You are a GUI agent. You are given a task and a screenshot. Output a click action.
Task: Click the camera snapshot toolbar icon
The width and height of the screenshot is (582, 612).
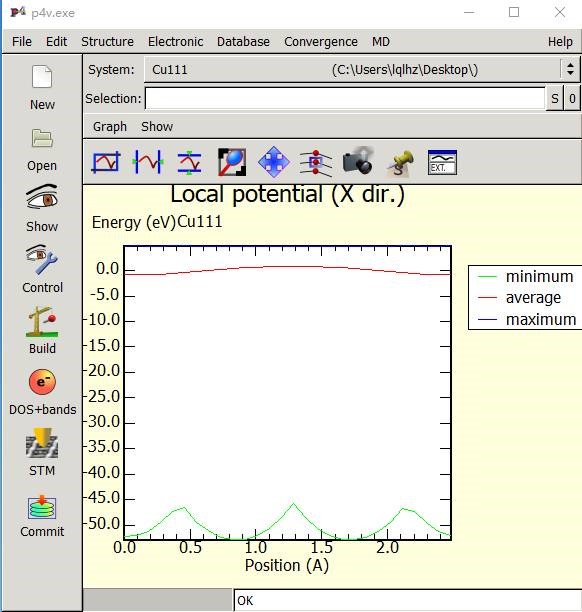[358, 161]
